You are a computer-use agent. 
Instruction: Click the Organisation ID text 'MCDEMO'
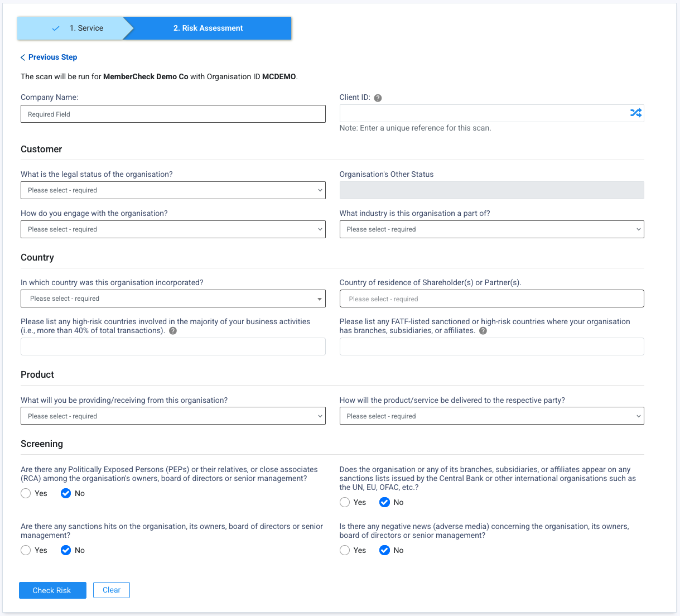coord(279,76)
